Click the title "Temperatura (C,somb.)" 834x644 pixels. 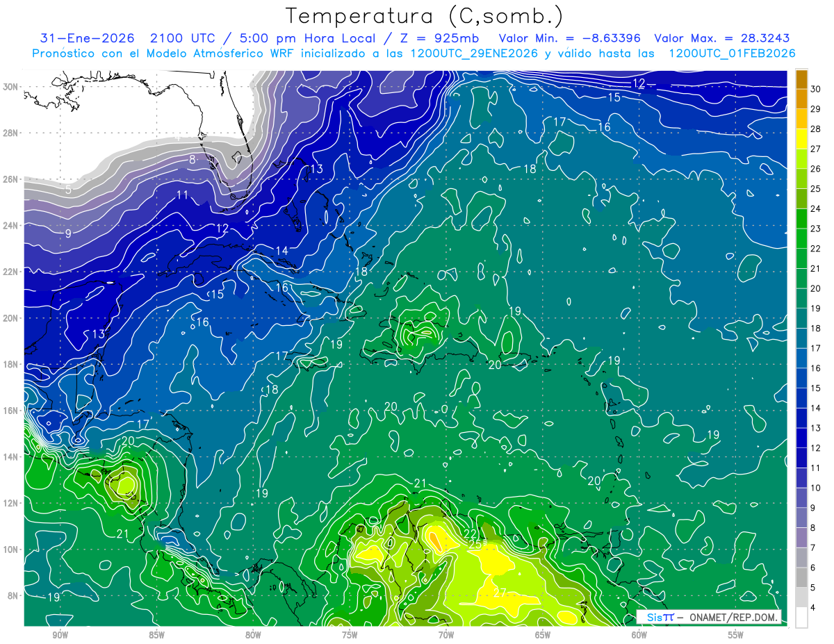tap(425, 17)
